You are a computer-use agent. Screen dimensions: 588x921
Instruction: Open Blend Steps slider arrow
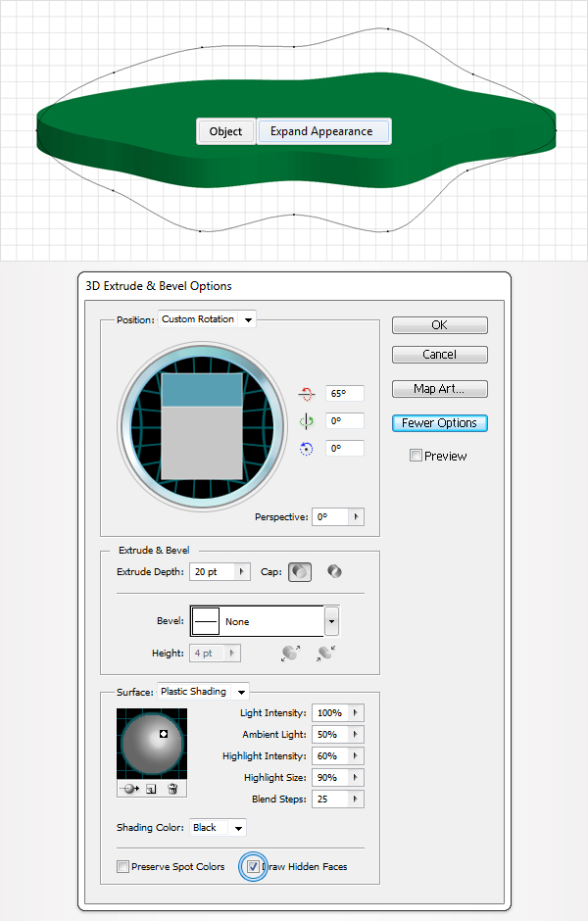click(356, 799)
